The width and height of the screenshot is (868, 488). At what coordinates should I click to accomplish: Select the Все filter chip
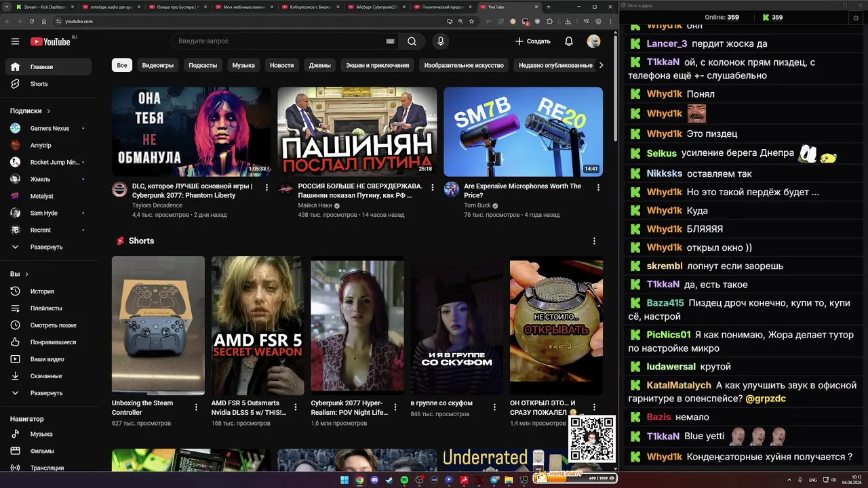click(x=122, y=65)
